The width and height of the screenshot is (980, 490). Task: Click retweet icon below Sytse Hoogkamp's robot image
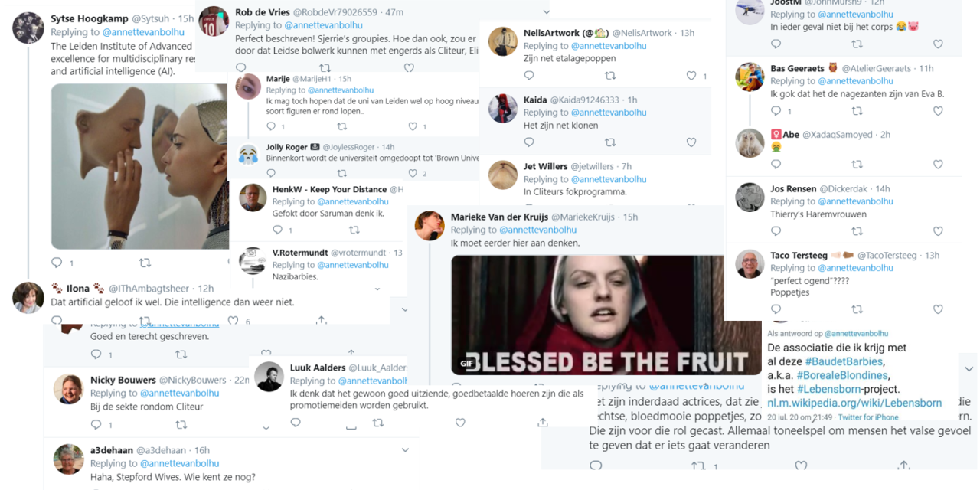point(145,263)
